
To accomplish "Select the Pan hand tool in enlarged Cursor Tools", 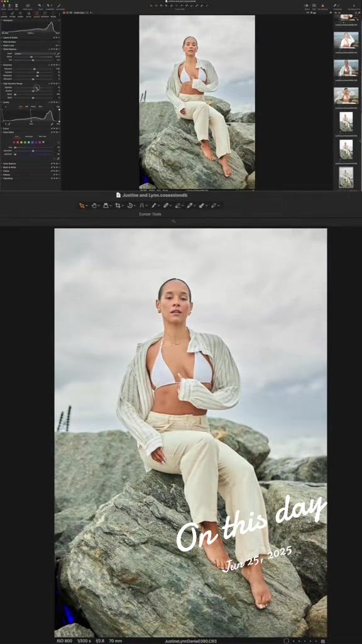I will (x=94, y=206).
